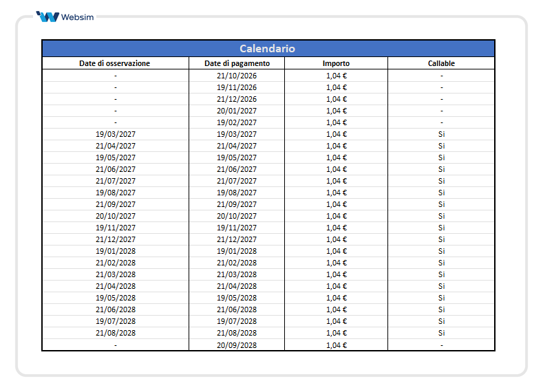Select payment date 21/10/2026
Screen dimensions: 543x392
(237, 76)
